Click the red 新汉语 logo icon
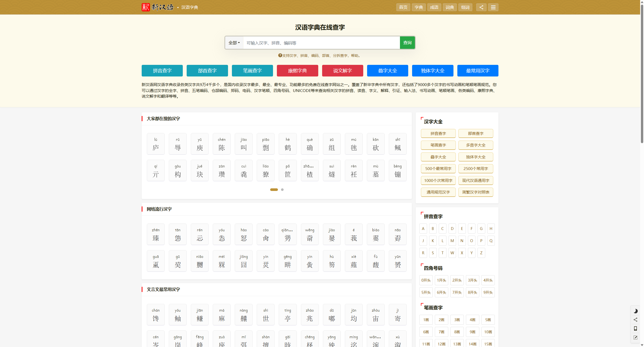This screenshot has height=347, width=644. coord(146,7)
